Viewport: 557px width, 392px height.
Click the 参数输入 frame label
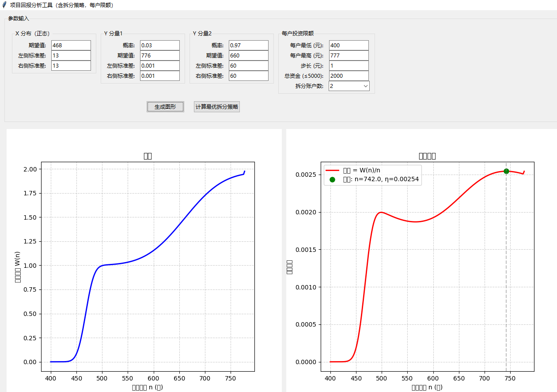[19, 19]
